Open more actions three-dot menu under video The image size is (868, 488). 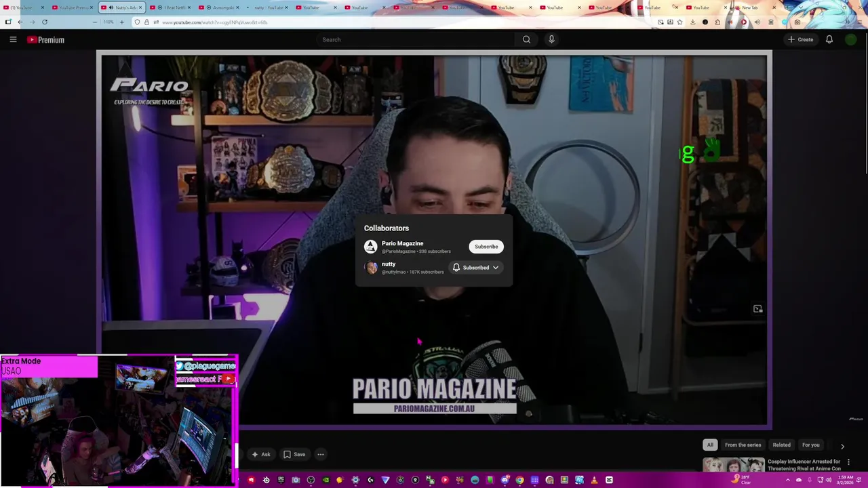point(321,454)
